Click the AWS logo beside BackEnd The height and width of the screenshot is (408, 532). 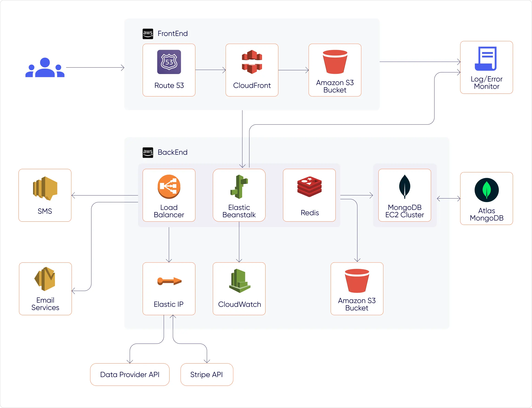tap(148, 152)
